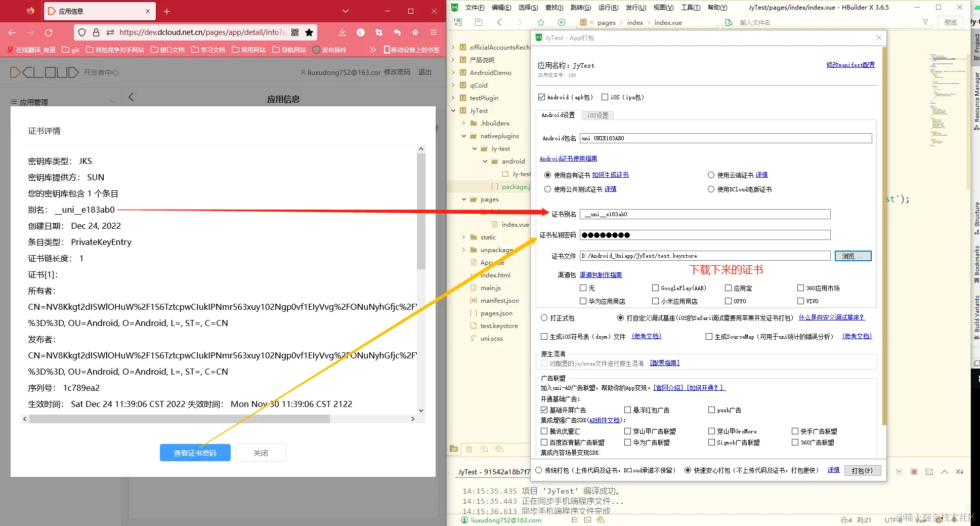Close the JyTest App打包 dialog

pyautogui.click(x=879, y=37)
